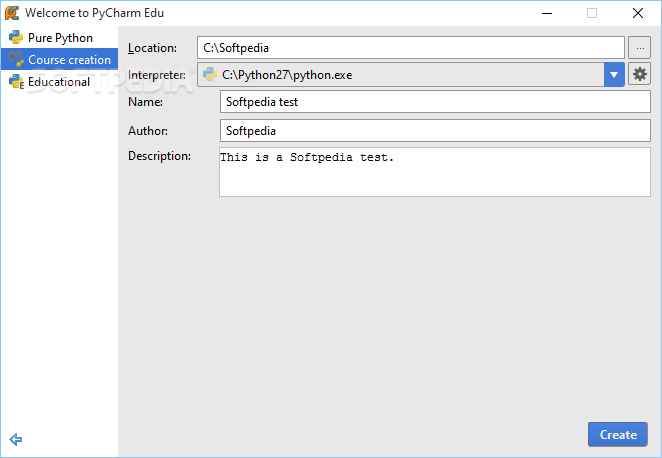Click the Description label
Viewport: 662px width, 458px height.
coord(159,156)
